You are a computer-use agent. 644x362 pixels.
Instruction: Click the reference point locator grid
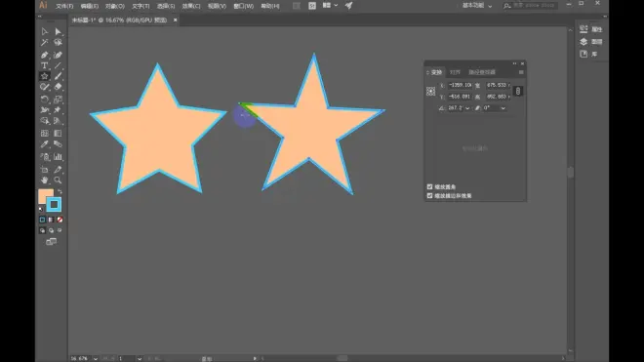430,91
